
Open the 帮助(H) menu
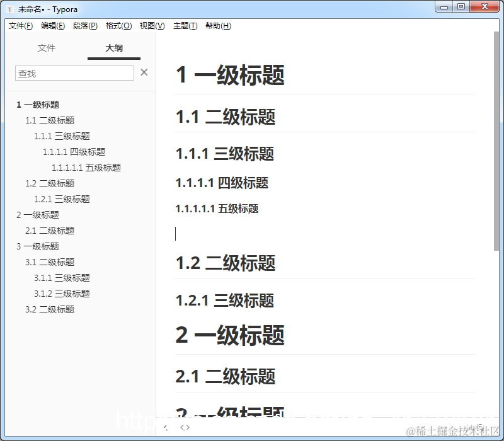[218, 26]
